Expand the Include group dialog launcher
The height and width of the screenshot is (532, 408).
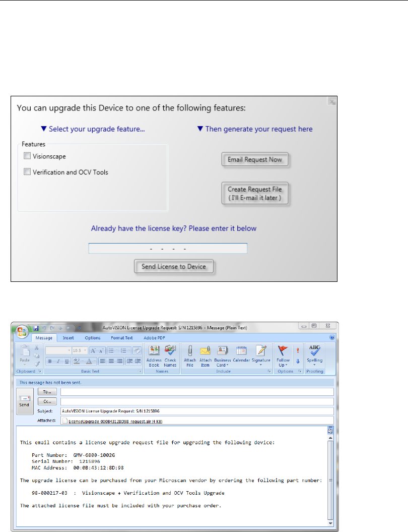(269, 371)
